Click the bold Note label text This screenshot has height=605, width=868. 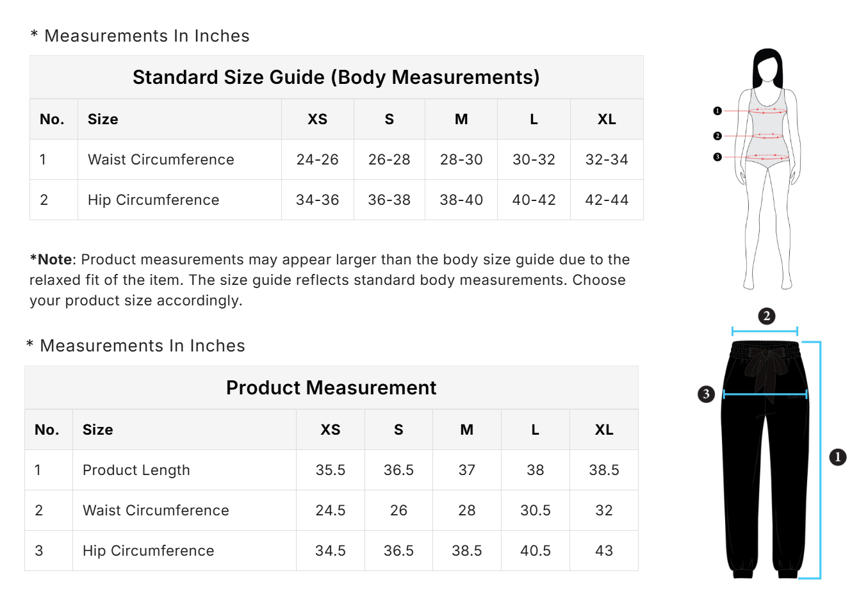(52, 260)
